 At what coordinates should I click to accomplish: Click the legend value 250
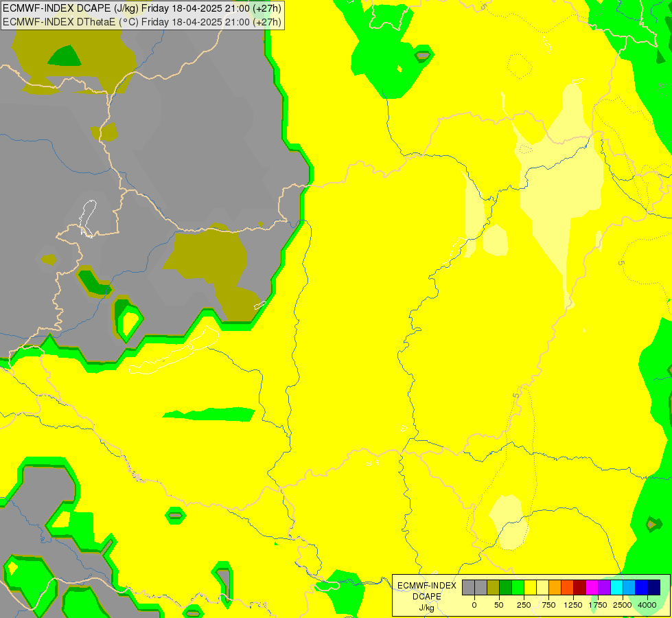coord(524,605)
